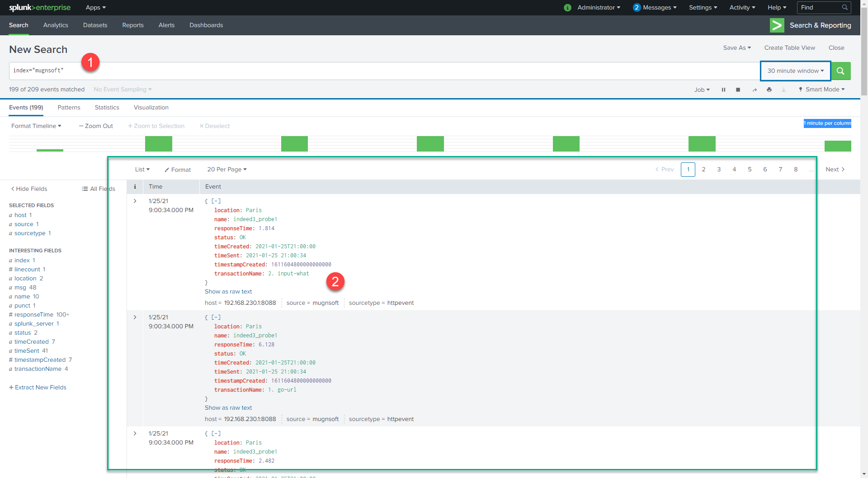Click the Find box magnifier icon
This screenshot has width=868, height=478.
(x=844, y=8)
